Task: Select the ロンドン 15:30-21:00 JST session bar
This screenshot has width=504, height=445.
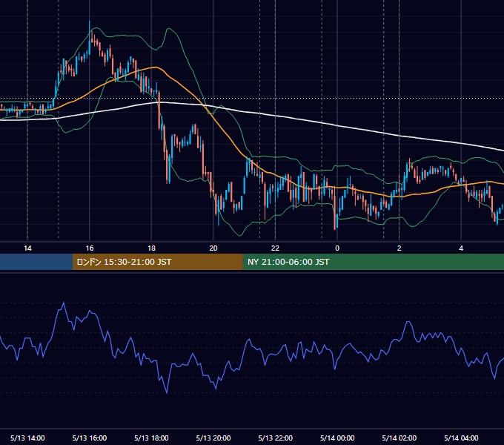Action: [158, 262]
